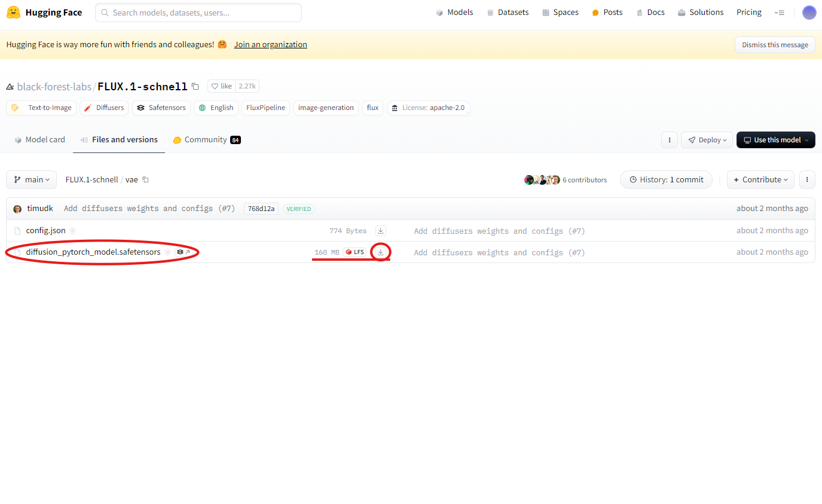Dismiss this message button
The height and width of the screenshot is (504, 822).
click(x=775, y=45)
